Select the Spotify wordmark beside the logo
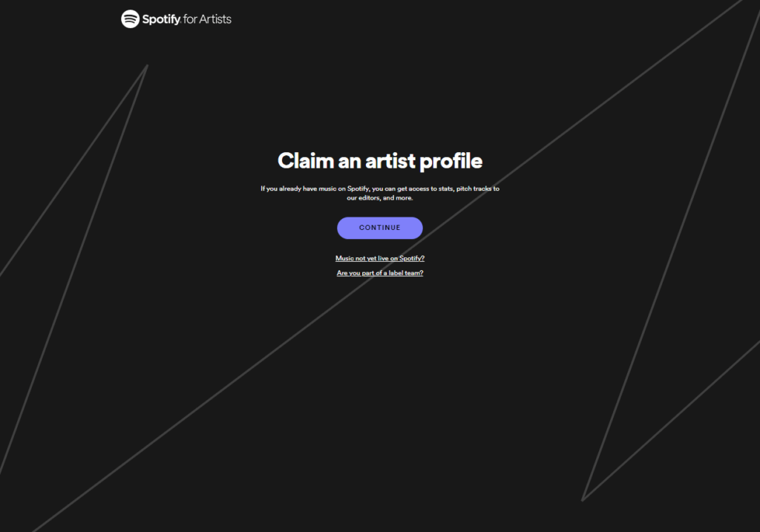Viewport: 760px width, 532px height. click(161, 19)
